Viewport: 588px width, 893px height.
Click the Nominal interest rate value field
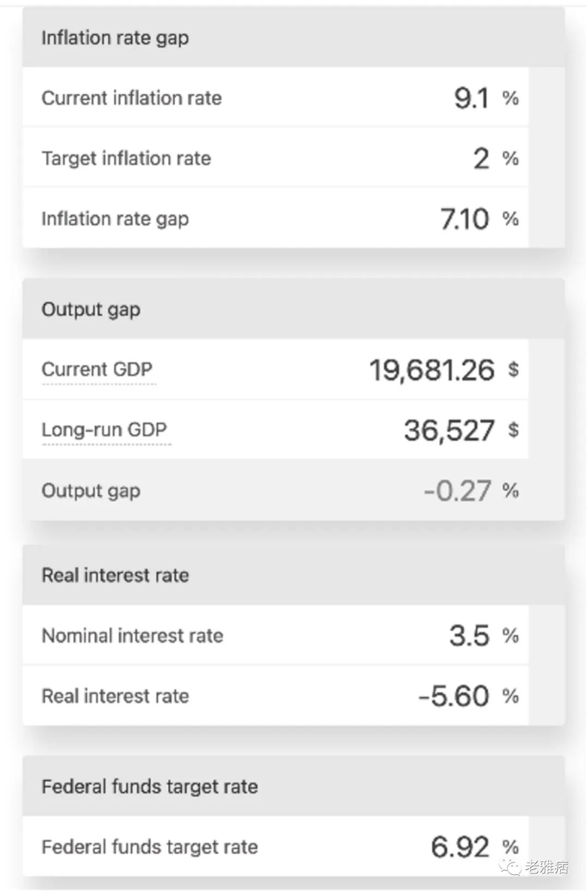pos(469,636)
